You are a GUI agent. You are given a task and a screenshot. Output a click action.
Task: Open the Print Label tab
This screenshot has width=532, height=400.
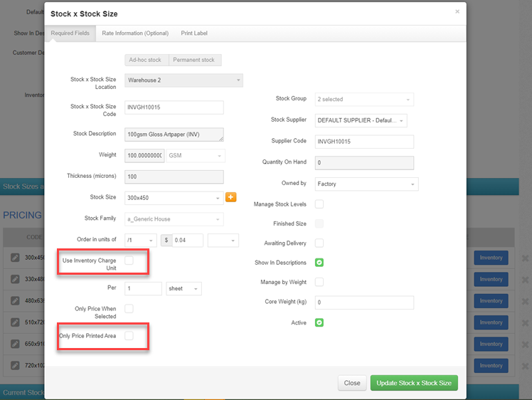pyautogui.click(x=195, y=33)
